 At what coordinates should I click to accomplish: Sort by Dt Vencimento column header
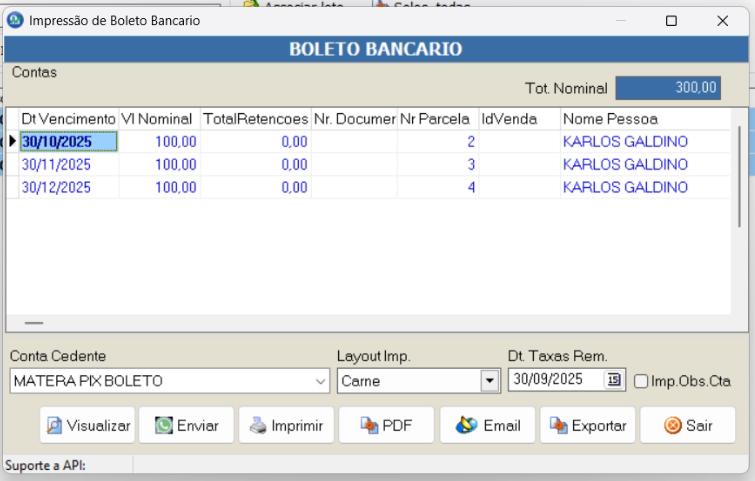point(68,119)
